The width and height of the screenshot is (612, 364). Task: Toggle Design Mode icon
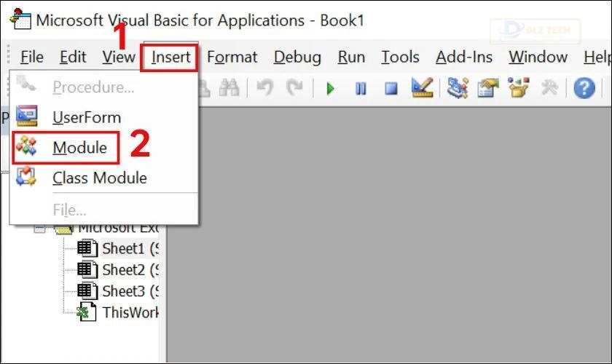tap(423, 87)
